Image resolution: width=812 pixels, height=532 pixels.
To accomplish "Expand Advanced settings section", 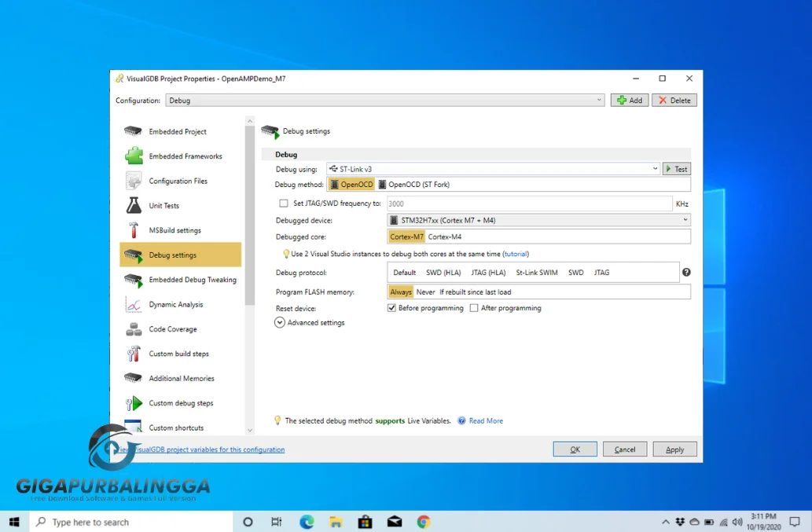I will coord(279,322).
